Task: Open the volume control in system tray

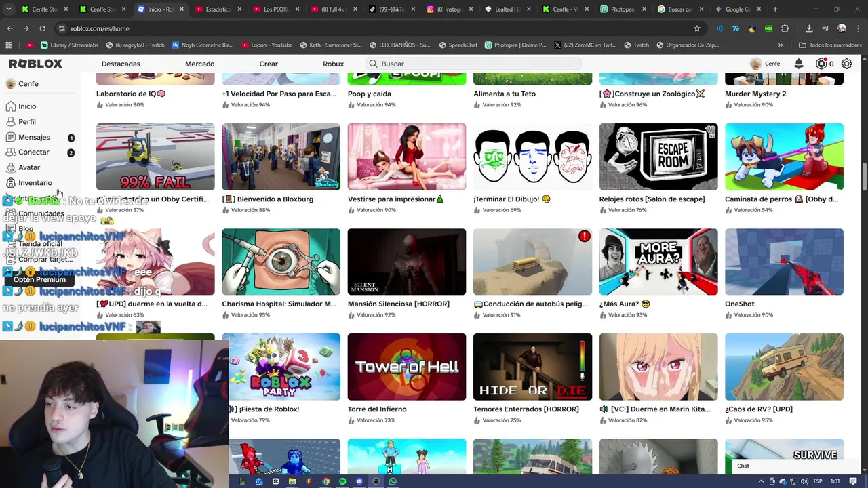Action: [804, 481]
